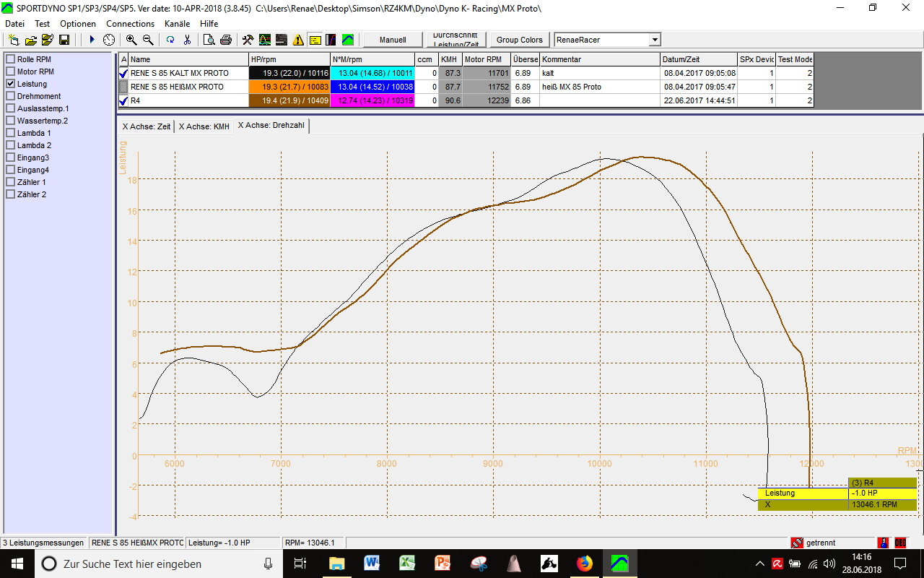Click magenta torque cell of R4 row
The height and width of the screenshot is (578, 924).
[372, 100]
